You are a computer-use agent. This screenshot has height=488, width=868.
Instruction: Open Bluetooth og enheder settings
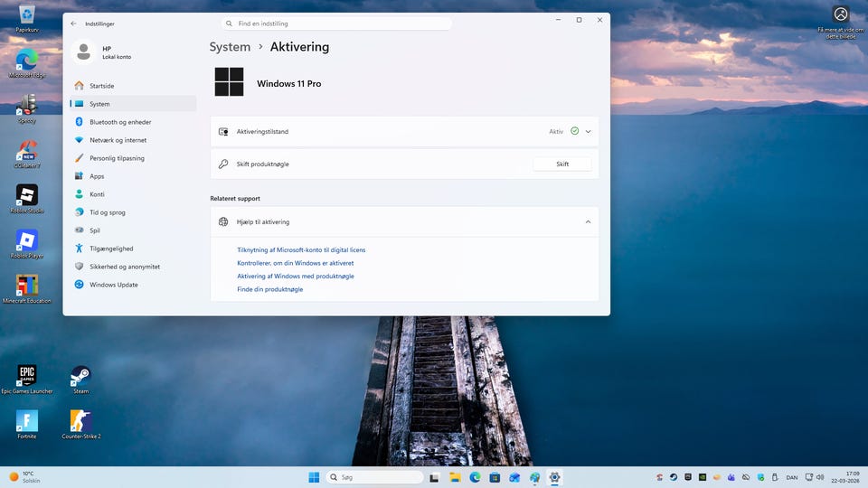[x=120, y=122]
